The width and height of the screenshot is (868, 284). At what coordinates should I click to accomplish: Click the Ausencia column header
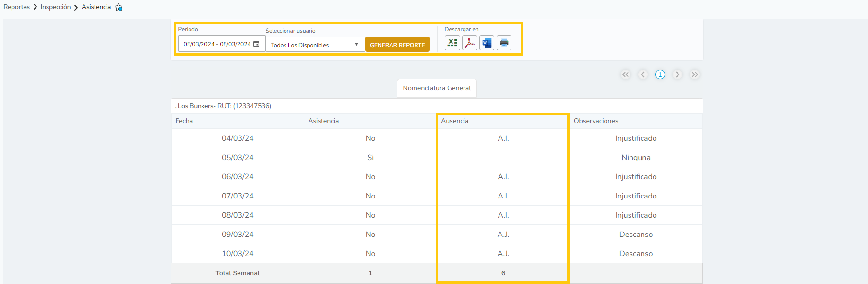454,121
